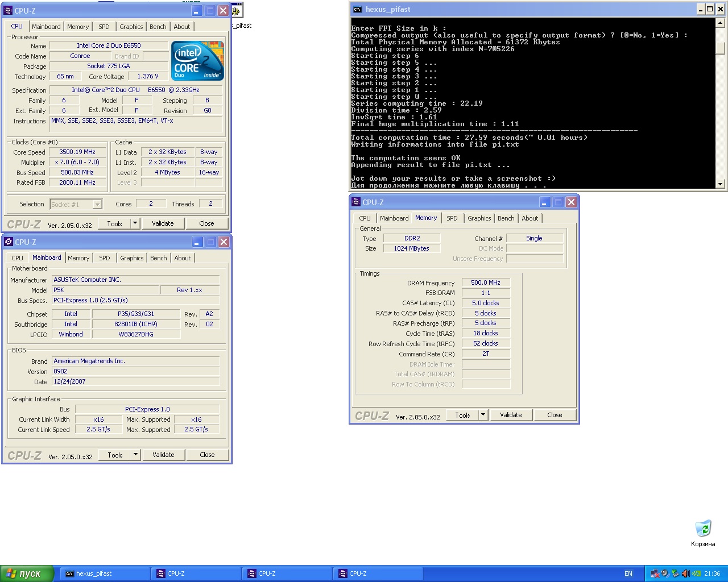This screenshot has height=582, width=728.
Task: Open the Start (пуск) button
Action: (27, 573)
